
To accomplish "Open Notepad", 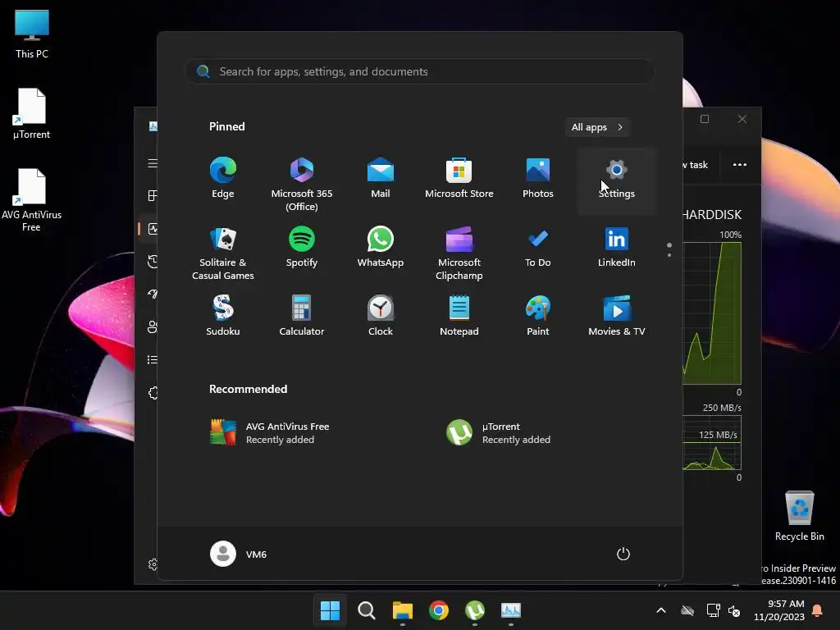I will [459, 316].
